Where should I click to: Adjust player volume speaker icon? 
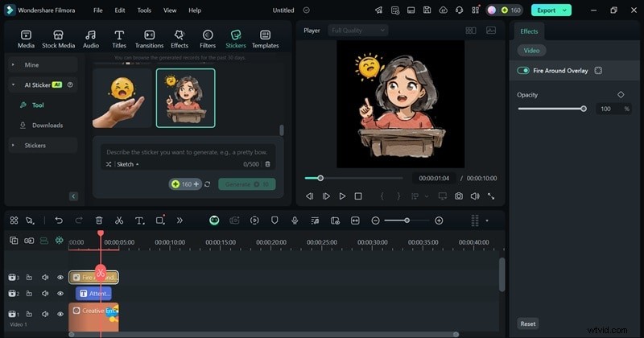tap(475, 196)
